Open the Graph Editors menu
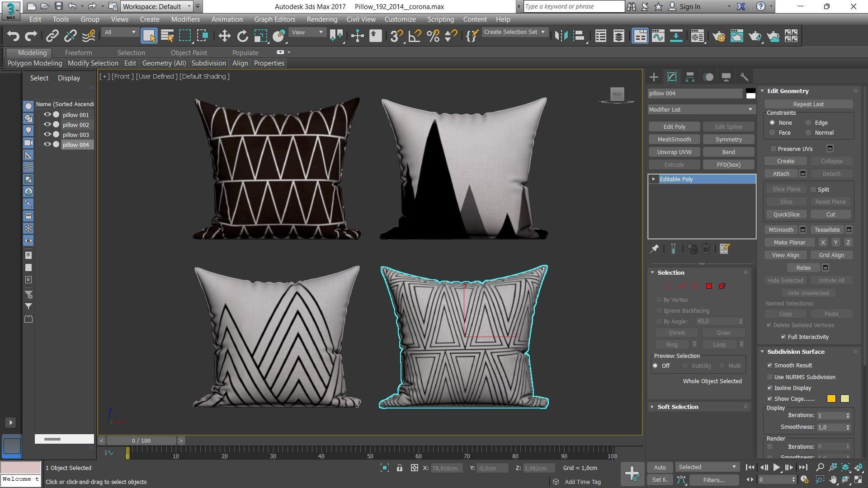The width and height of the screenshot is (868, 488). coord(274,19)
